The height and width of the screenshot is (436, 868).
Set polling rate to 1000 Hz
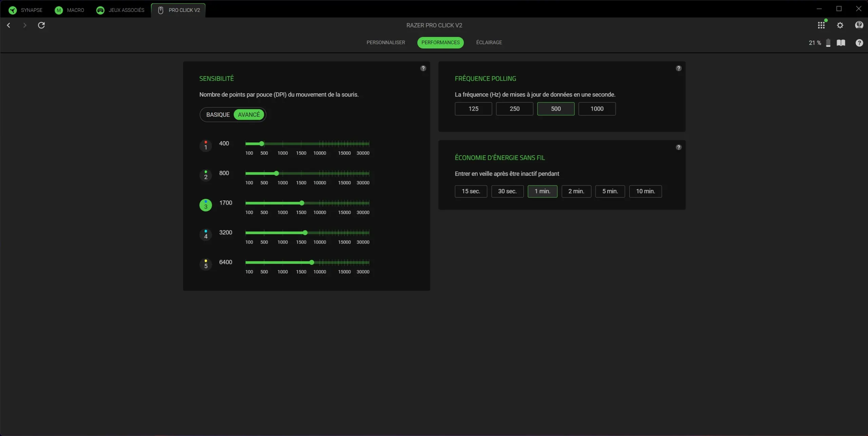pos(597,109)
